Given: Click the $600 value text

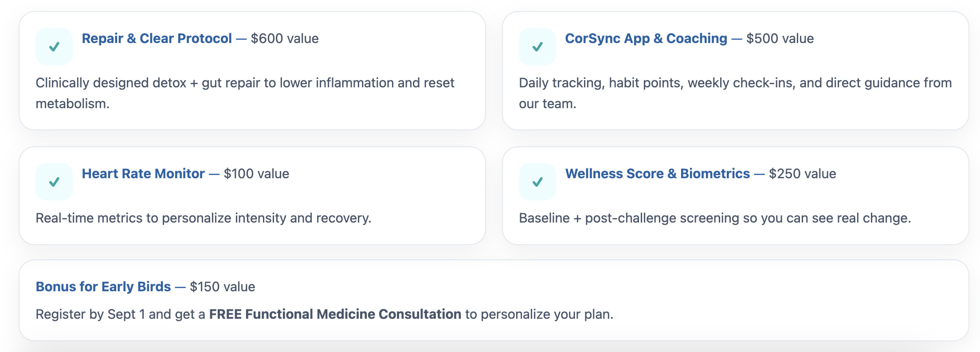Looking at the screenshot, I should [x=285, y=39].
